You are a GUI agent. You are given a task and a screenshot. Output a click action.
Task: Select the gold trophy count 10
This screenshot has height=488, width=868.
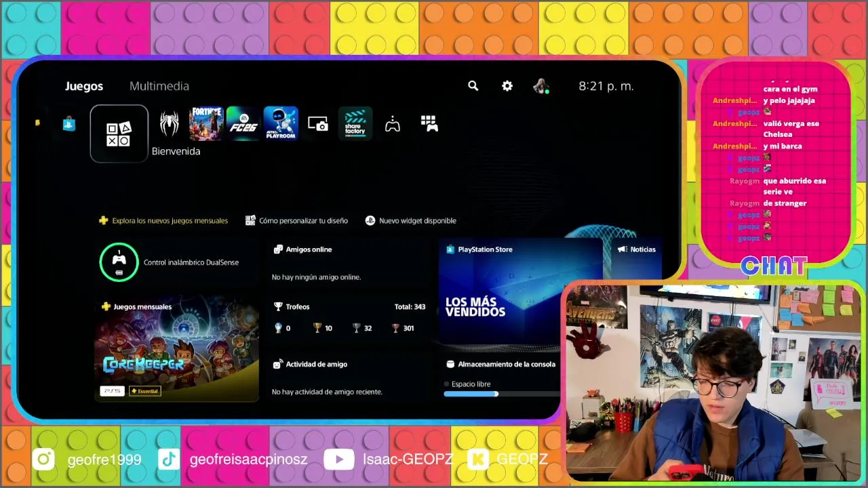(322, 328)
